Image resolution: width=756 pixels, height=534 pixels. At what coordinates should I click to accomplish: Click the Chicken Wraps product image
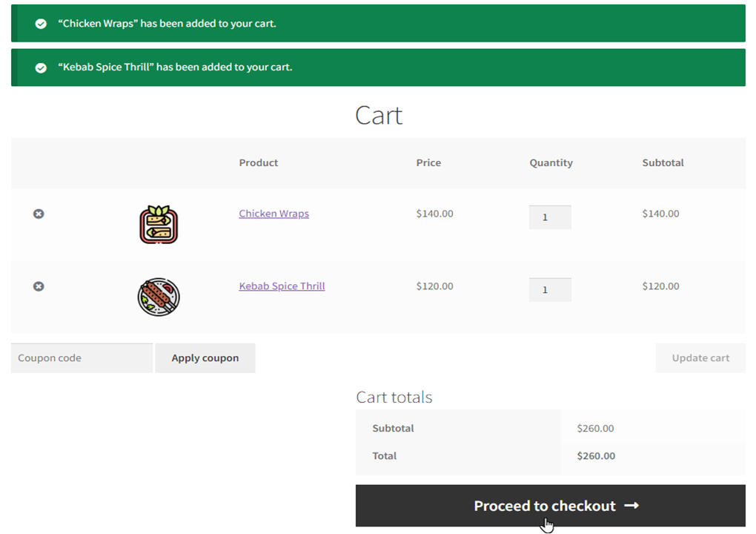tap(159, 224)
